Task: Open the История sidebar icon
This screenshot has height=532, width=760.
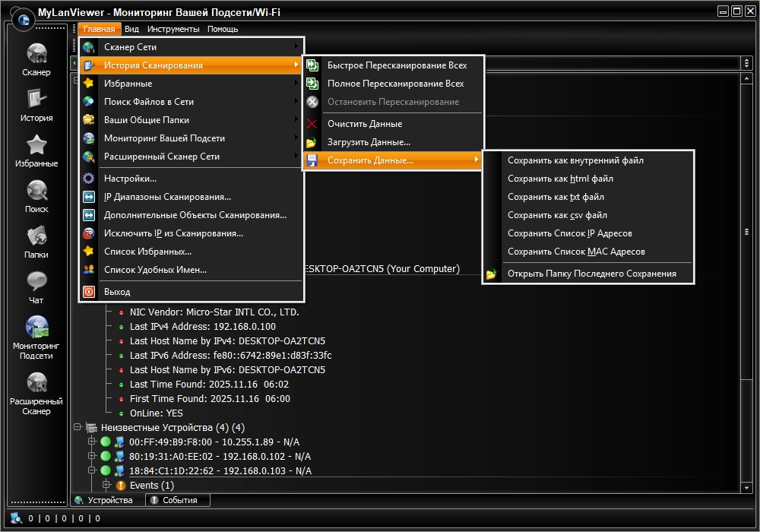Action: 36,99
